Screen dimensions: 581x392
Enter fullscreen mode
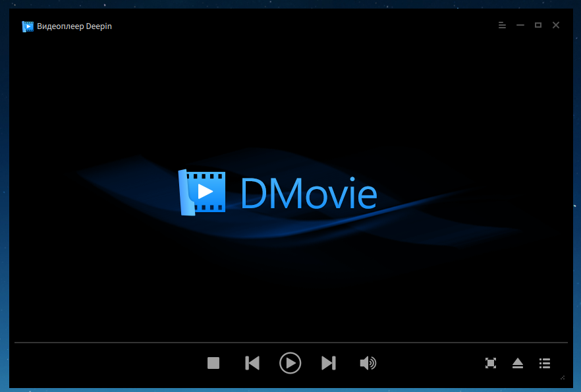(491, 363)
